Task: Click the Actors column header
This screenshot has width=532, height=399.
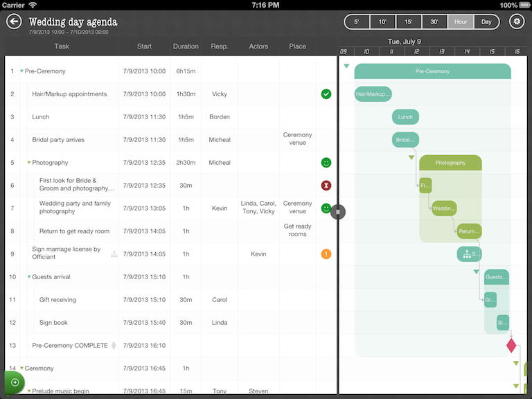Action: pos(258,46)
